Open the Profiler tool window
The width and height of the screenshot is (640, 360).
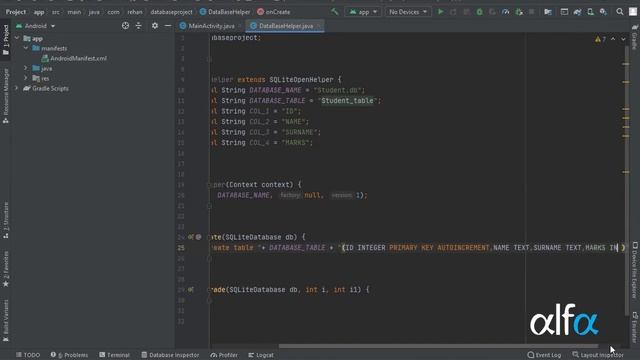(224, 355)
